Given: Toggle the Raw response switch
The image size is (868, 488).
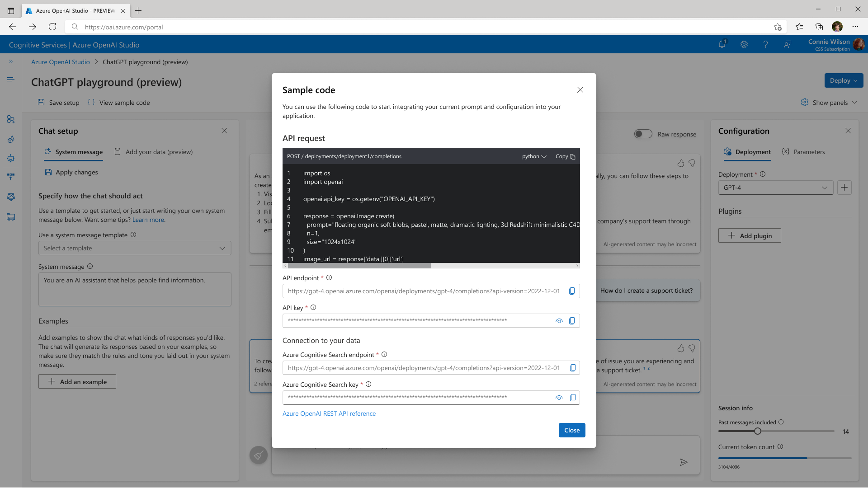Looking at the screenshot, I should (x=643, y=134).
